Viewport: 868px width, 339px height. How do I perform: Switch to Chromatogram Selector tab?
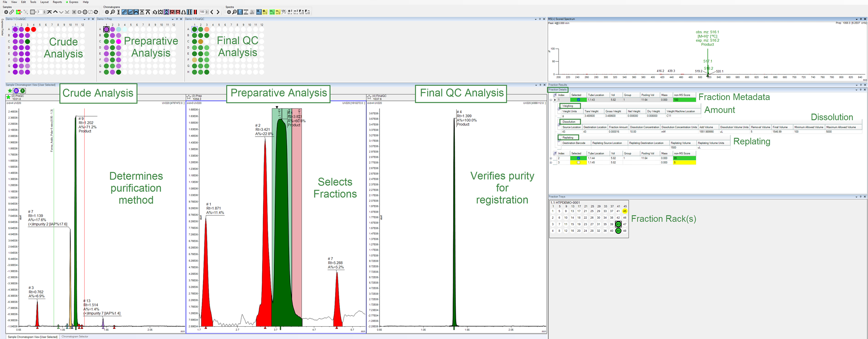click(x=75, y=337)
